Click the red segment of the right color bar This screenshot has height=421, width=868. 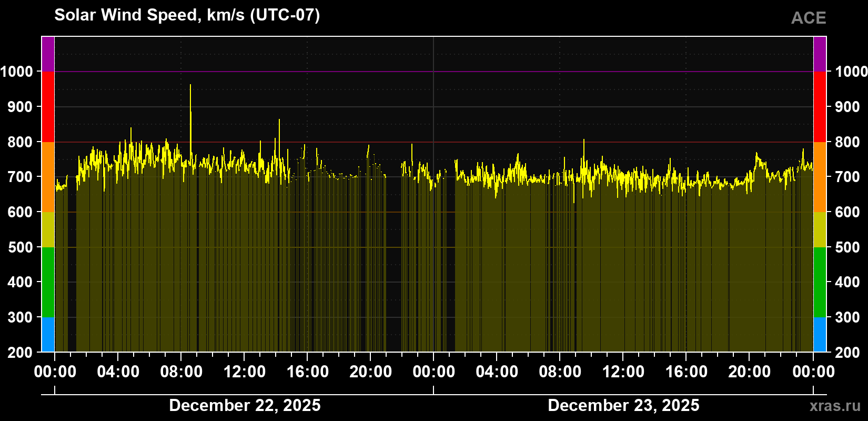point(820,107)
